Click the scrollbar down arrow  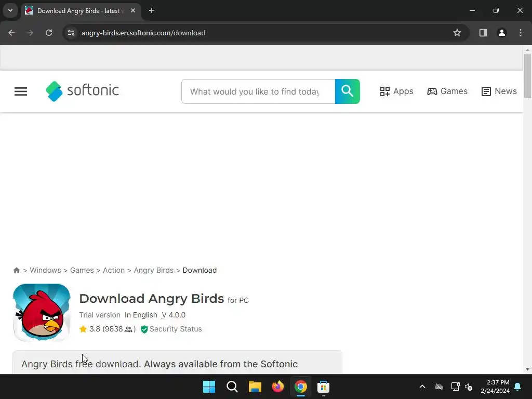(527, 369)
